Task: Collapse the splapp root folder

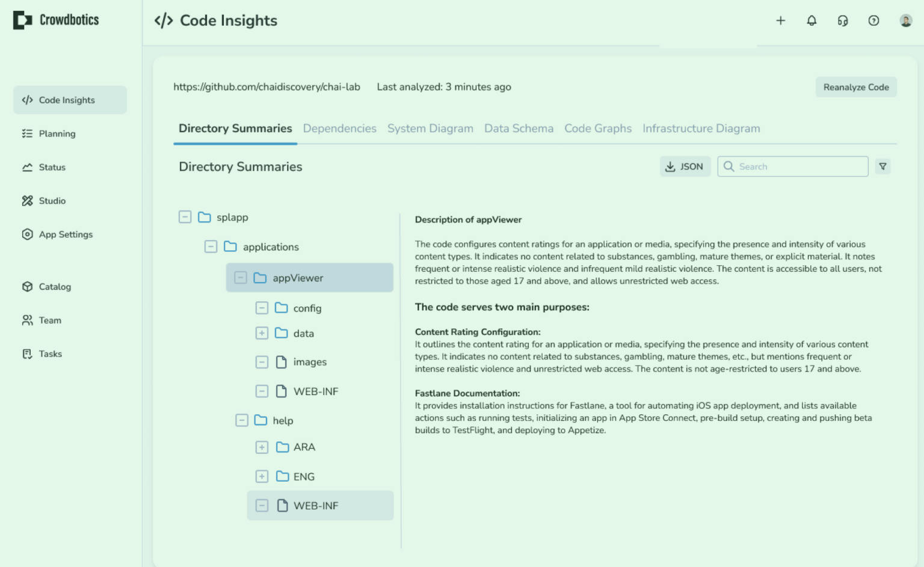Action: click(185, 217)
